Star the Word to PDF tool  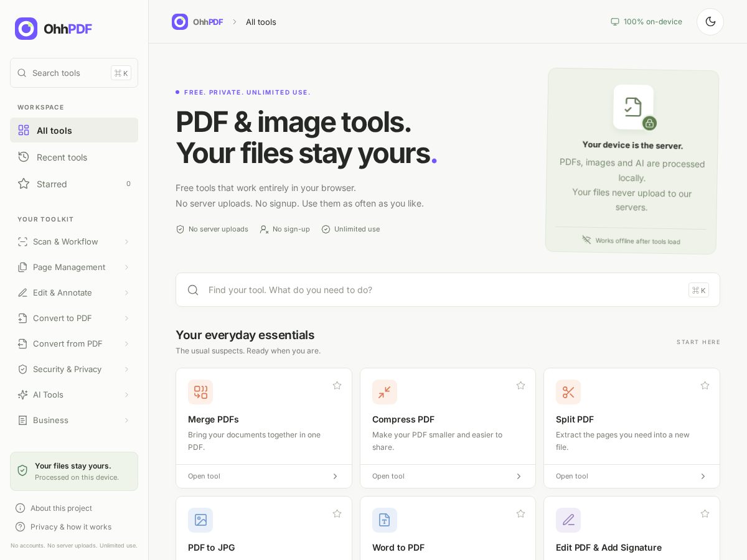coord(520,513)
